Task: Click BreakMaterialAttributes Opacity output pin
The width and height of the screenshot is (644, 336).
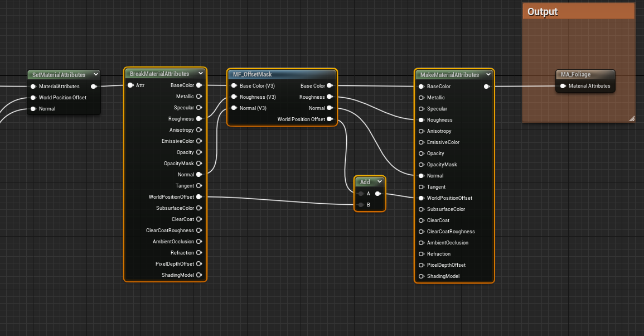Action: [199, 152]
